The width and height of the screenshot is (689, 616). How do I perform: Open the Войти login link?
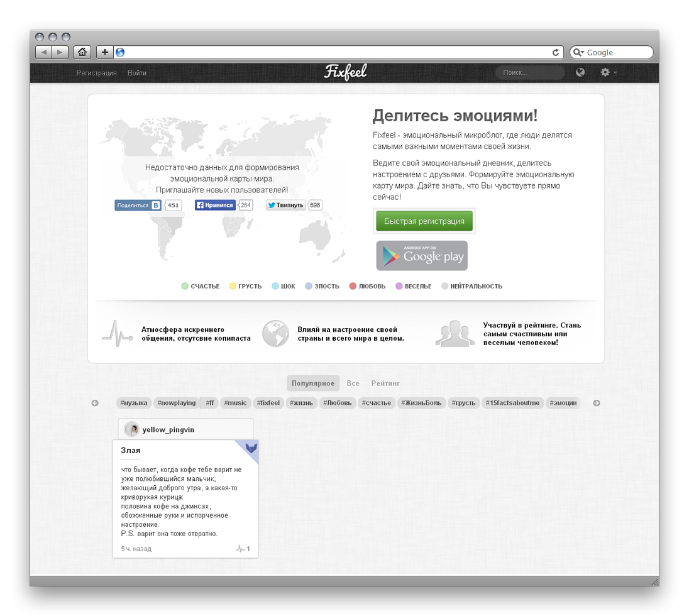point(136,73)
